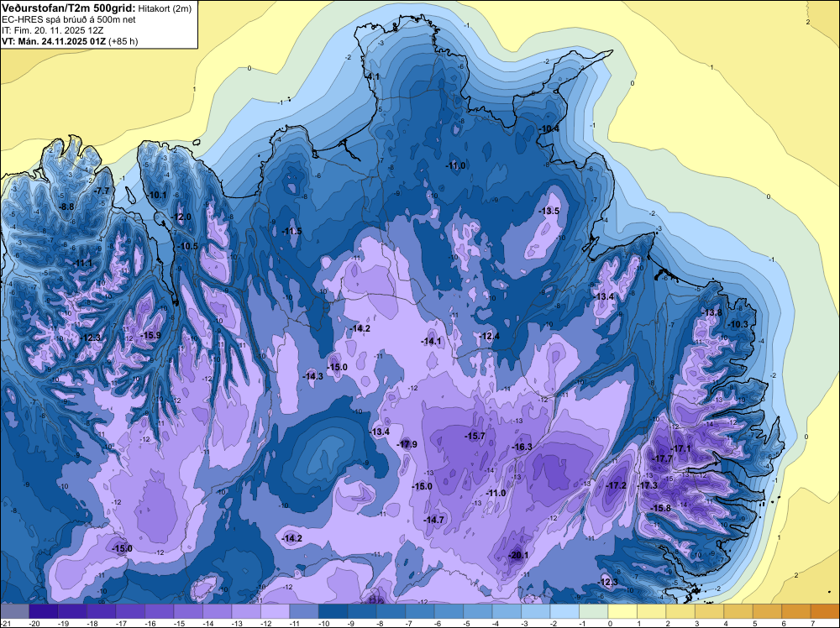This screenshot has height=628, width=840.
Task: Pick the orange legend swatch above 7
Action: pos(825,611)
